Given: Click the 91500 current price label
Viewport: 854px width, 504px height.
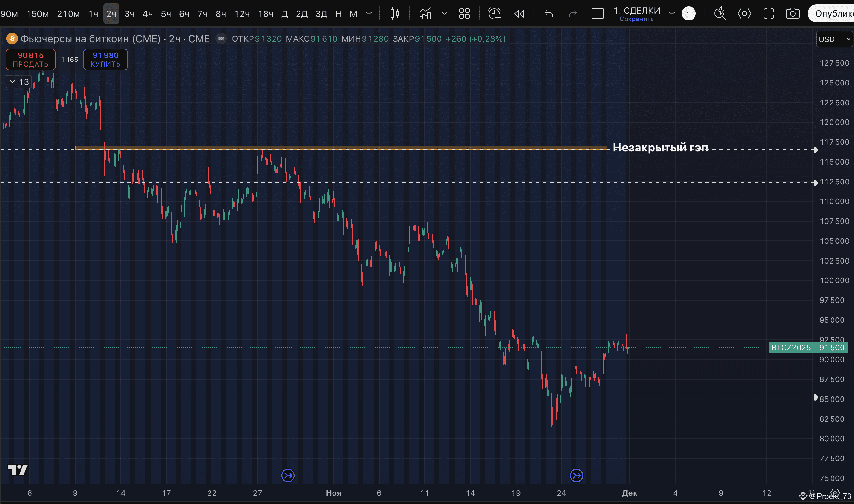Looking at the screenshot, I should click(831, 348).
